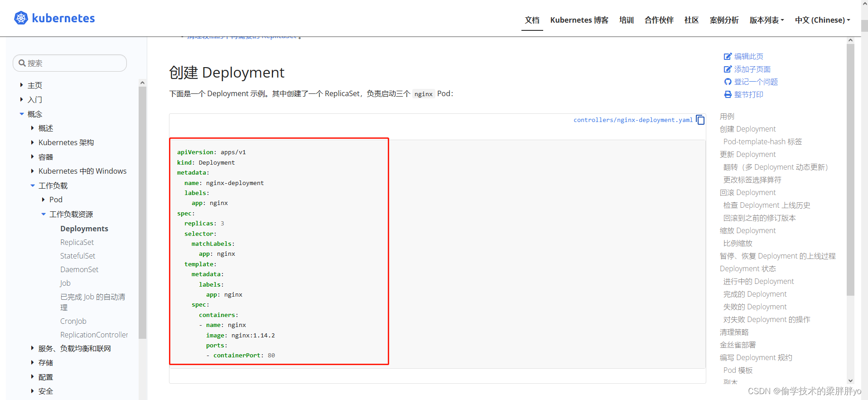Screen dimensions: 868x400
Task: Jump to 进行中的 Deployment section
Action: click(x=758, y=281)
